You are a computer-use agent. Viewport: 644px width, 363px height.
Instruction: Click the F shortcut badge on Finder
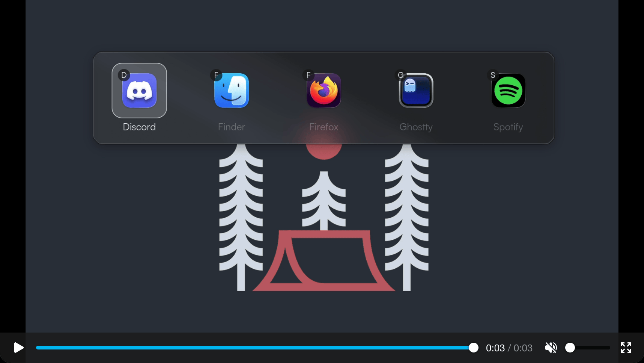coord(216,75)
